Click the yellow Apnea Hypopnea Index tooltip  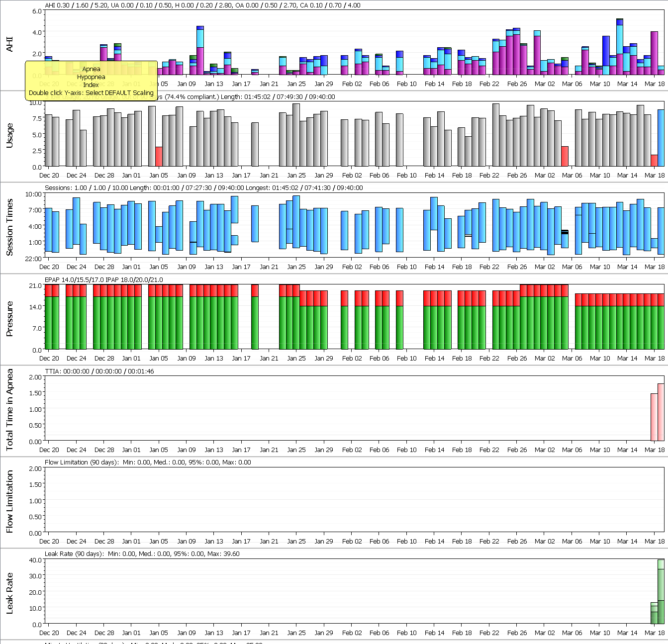[x=92, y=81]
